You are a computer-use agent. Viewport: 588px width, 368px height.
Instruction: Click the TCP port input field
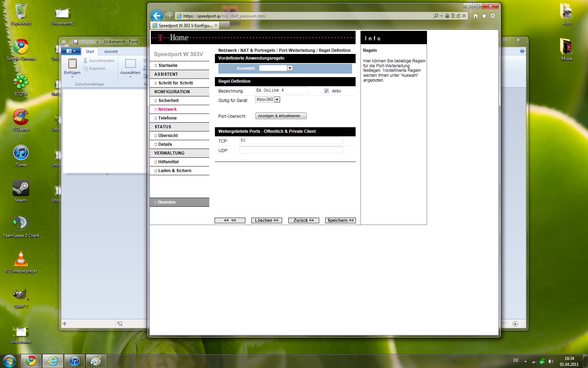click(291, 141)
